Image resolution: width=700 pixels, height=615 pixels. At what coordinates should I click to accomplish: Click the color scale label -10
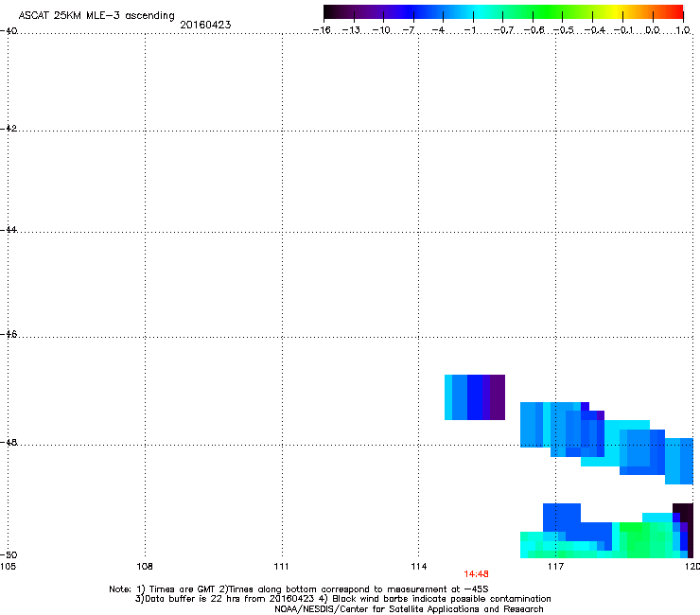coord(381,30)
